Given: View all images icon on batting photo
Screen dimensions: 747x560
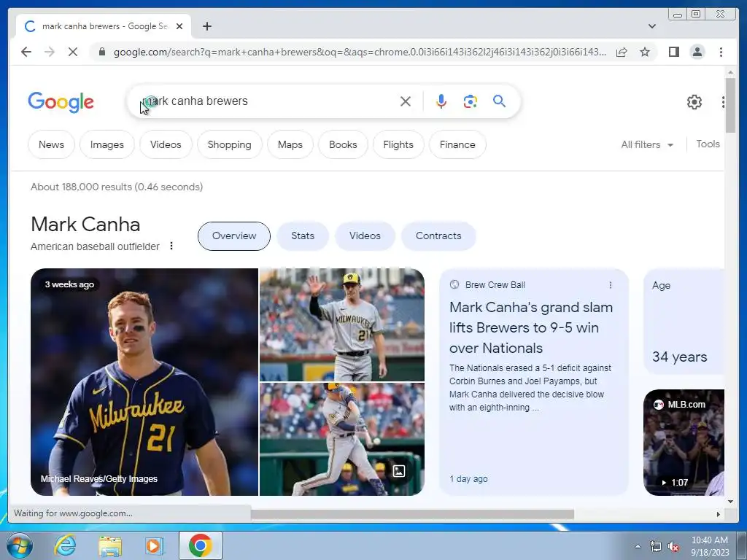Looking at the screenshot, I should tap(399, 471).
